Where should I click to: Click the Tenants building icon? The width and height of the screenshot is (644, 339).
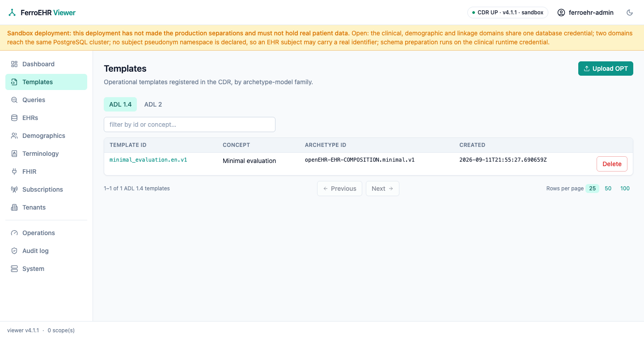point(14,207)
